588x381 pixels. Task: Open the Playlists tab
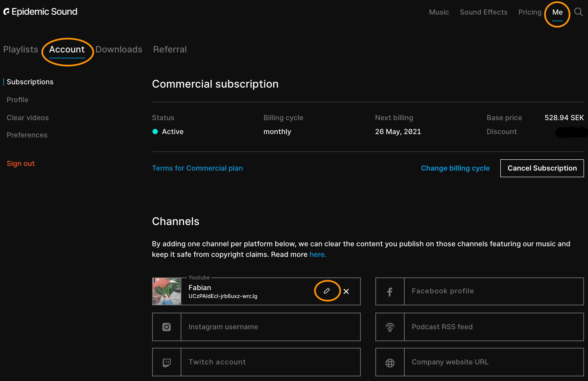pos(21,49)
